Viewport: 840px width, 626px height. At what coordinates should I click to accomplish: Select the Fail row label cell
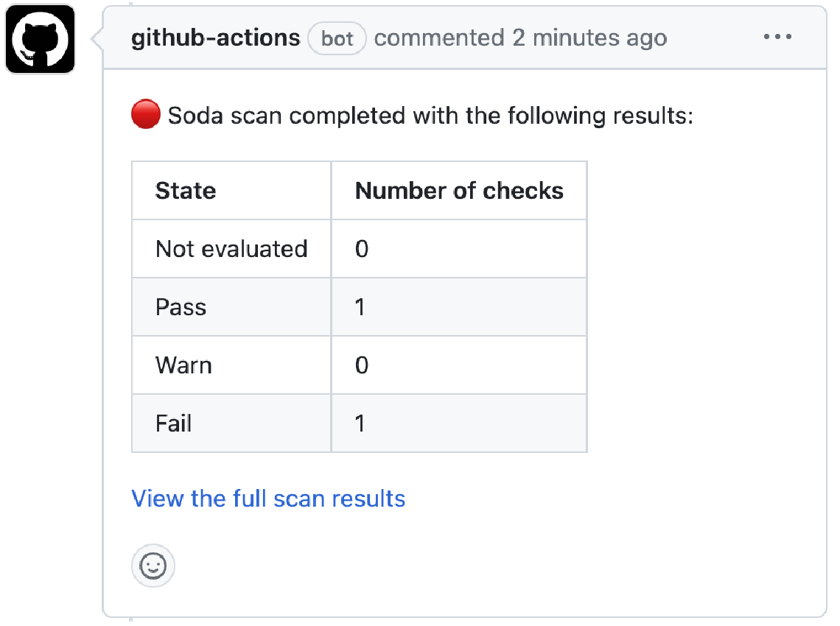(174, 423)
